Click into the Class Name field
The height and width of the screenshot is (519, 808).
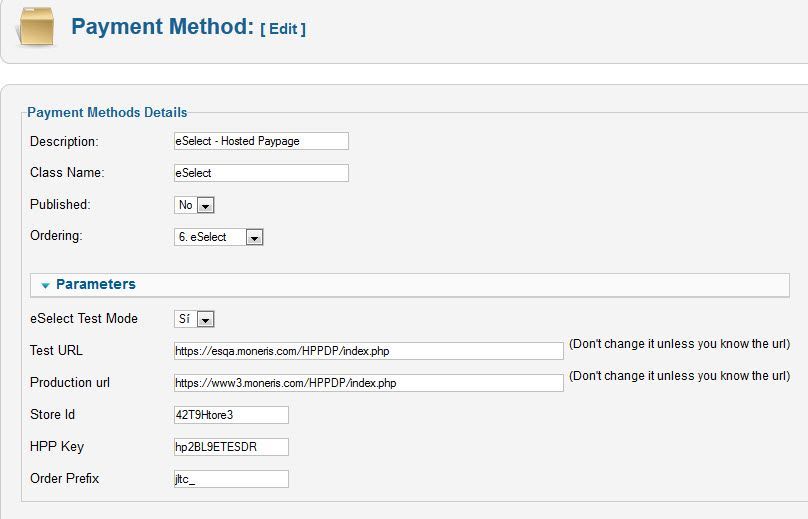pos(261,173)
